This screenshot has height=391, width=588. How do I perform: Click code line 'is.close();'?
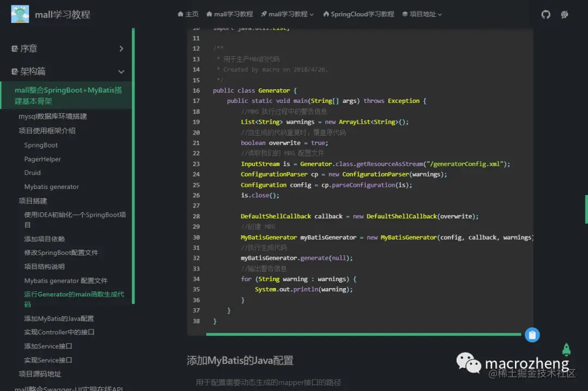tap(260, 195)
